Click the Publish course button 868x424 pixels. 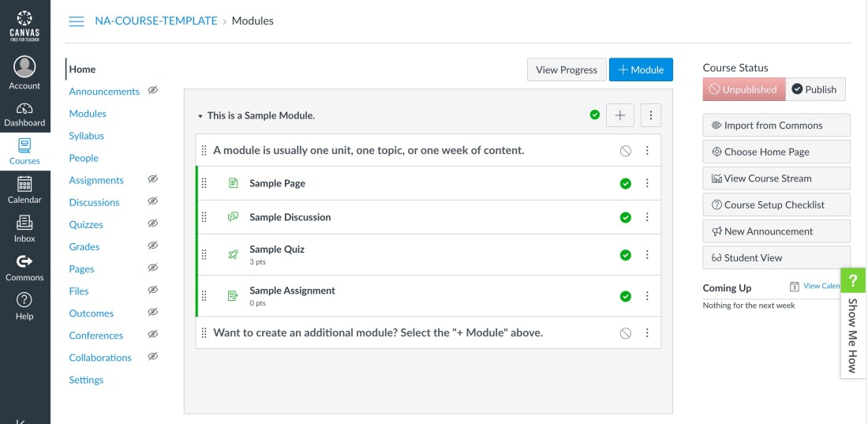816,89
